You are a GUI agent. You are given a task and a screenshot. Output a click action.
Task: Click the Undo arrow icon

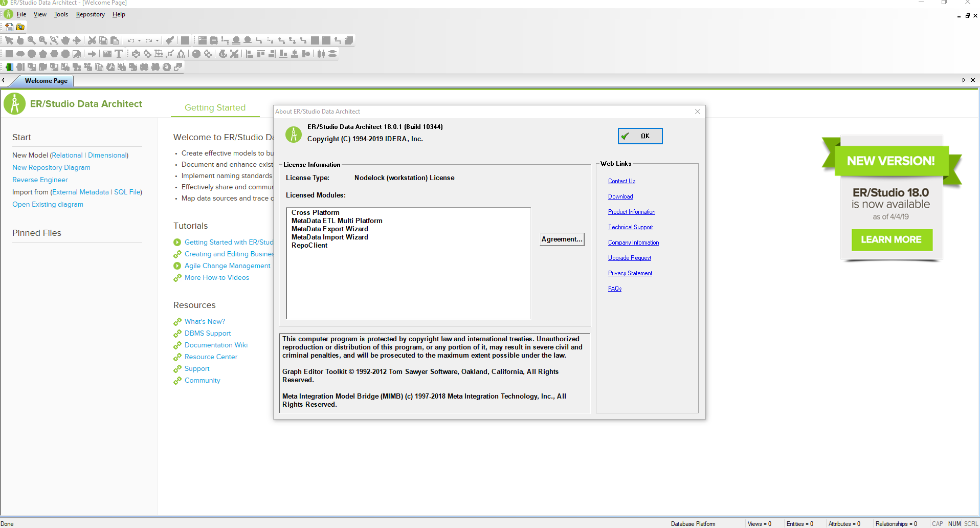point(131,40)
